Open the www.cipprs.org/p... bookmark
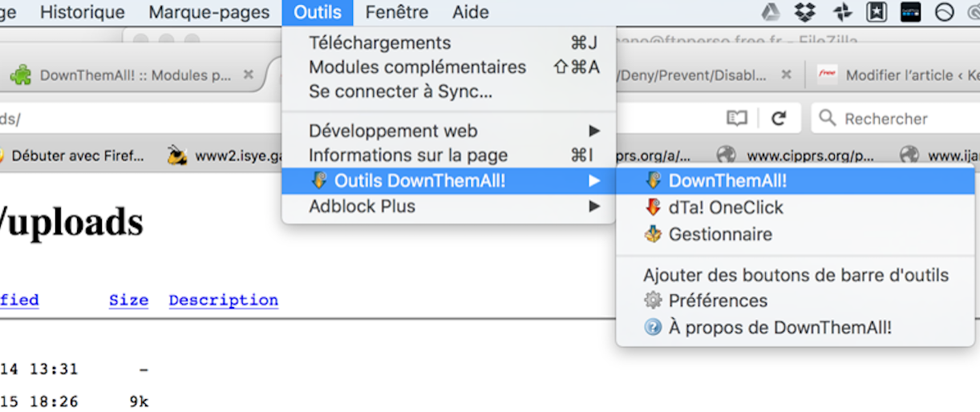 point(796,156)
